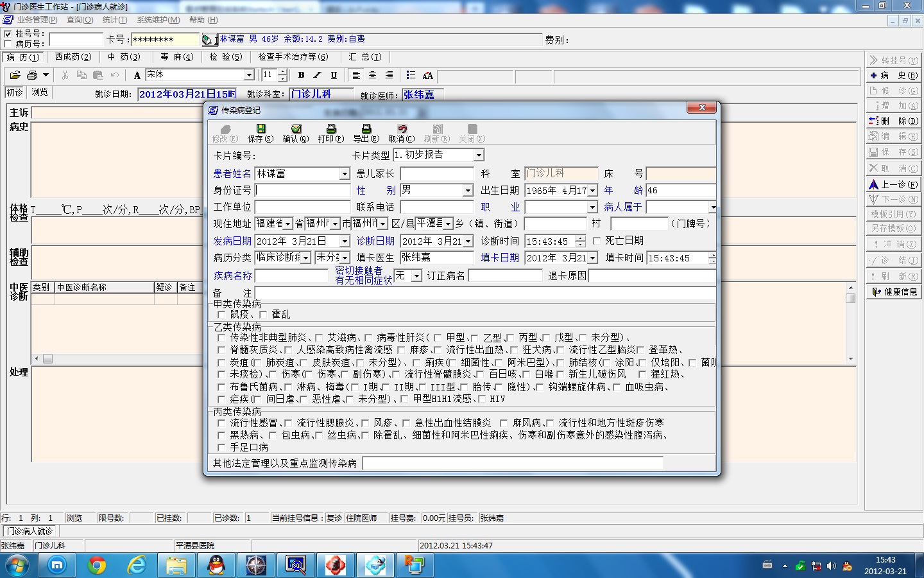Screen dimensions: 924x578
Task: Check the 手足口病 checkbox
Action: tap(221, 447)
